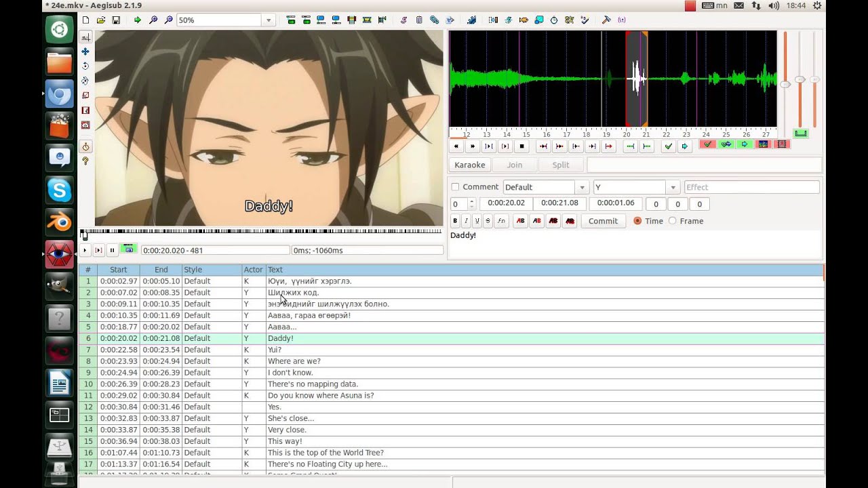This screenshot has height=488, width=868.
Task: Open the Styles Manager icon
Action: pos(403,20)
